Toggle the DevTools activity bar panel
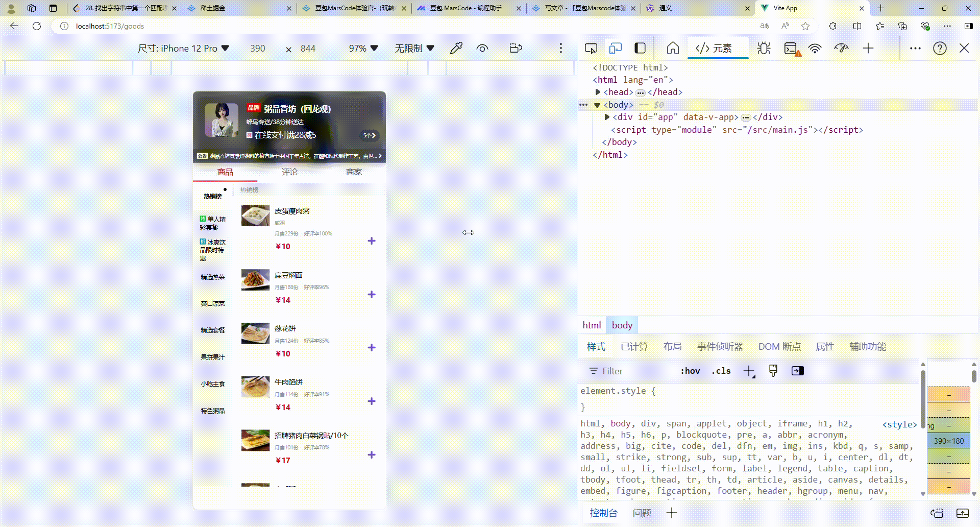The image size is (980, 527). pyautogui.click(x=640, y=48)
